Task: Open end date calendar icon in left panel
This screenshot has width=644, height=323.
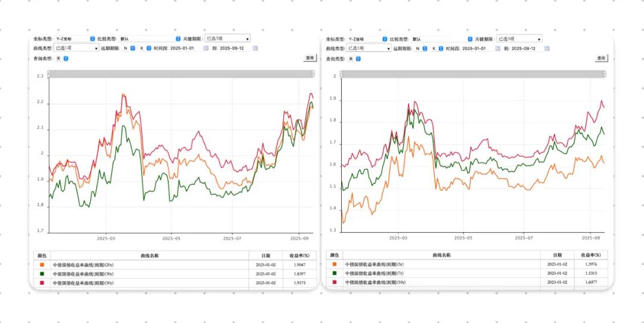Action: [255, 48]
